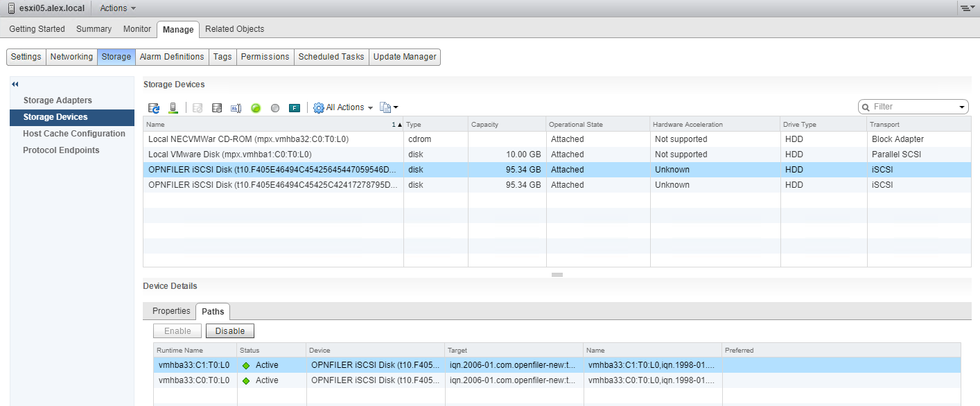Viewport: 980px width, 406px height.
Task: Click the refresh storage devices icon
Action: point(154,108)
